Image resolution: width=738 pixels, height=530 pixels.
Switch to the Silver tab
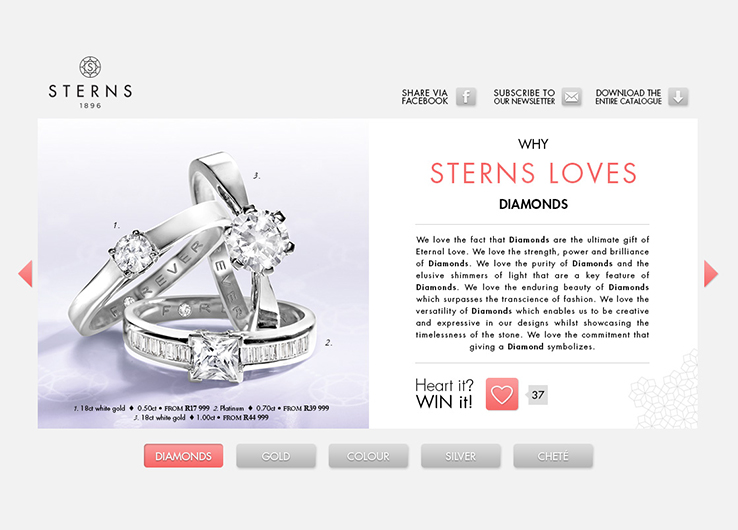click(460, 456)
